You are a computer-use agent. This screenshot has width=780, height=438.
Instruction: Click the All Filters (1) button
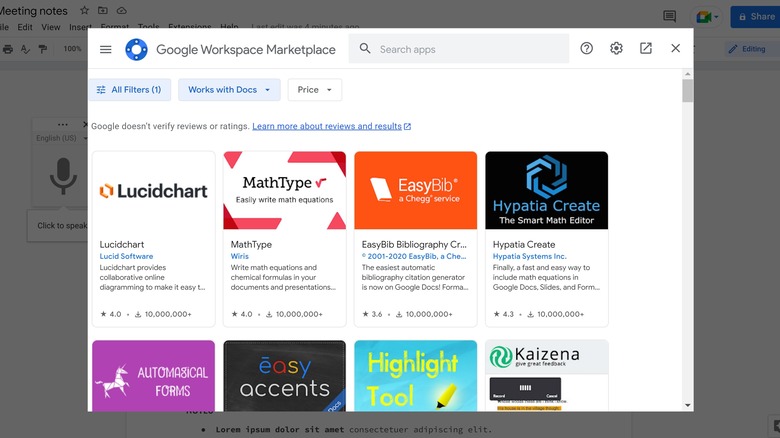[x=129, y=90]
